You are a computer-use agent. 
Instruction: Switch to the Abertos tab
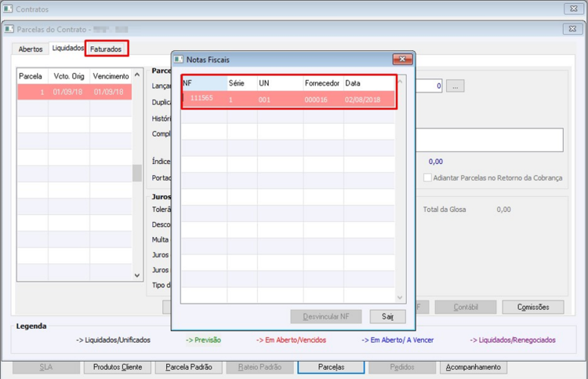click(x=31, y=49)
